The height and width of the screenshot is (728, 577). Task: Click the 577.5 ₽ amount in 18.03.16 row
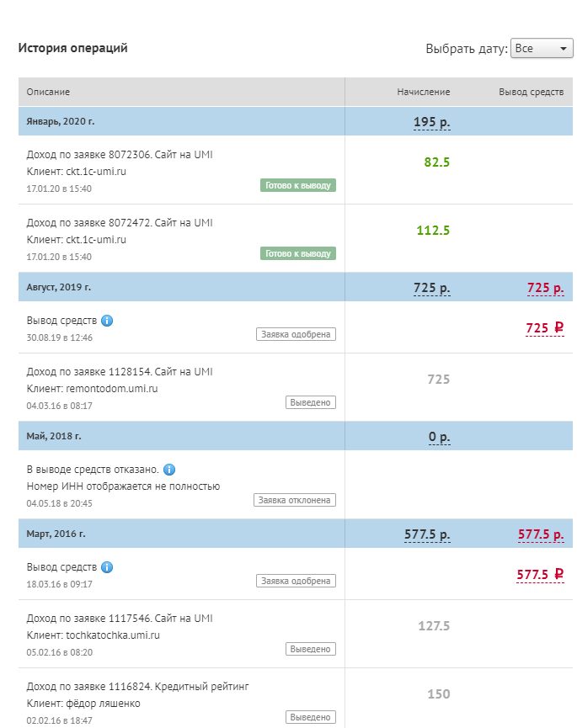540,575
